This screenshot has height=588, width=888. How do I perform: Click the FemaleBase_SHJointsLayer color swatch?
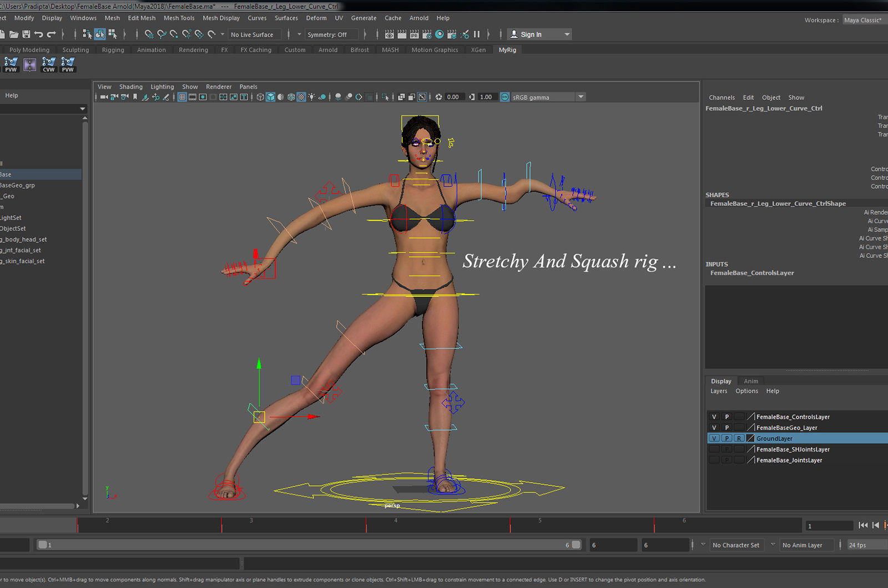coord(751,449)
